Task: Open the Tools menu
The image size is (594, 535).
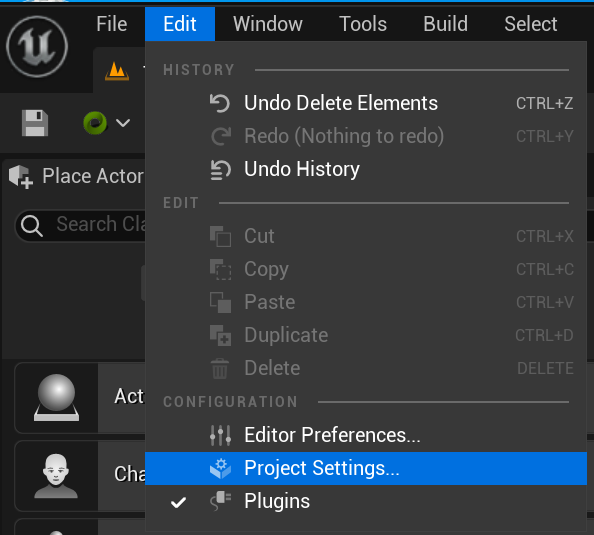Action: click(363, 24)
